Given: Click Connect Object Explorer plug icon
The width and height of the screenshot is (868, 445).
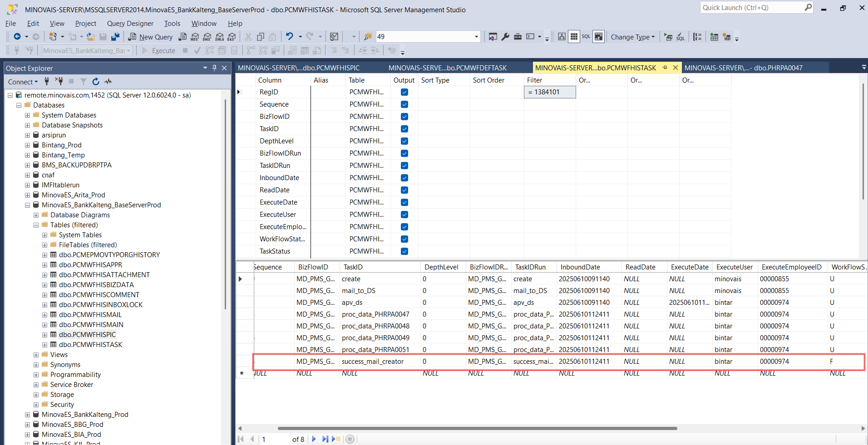Looking at the screenshot, I should coord(47,82).
